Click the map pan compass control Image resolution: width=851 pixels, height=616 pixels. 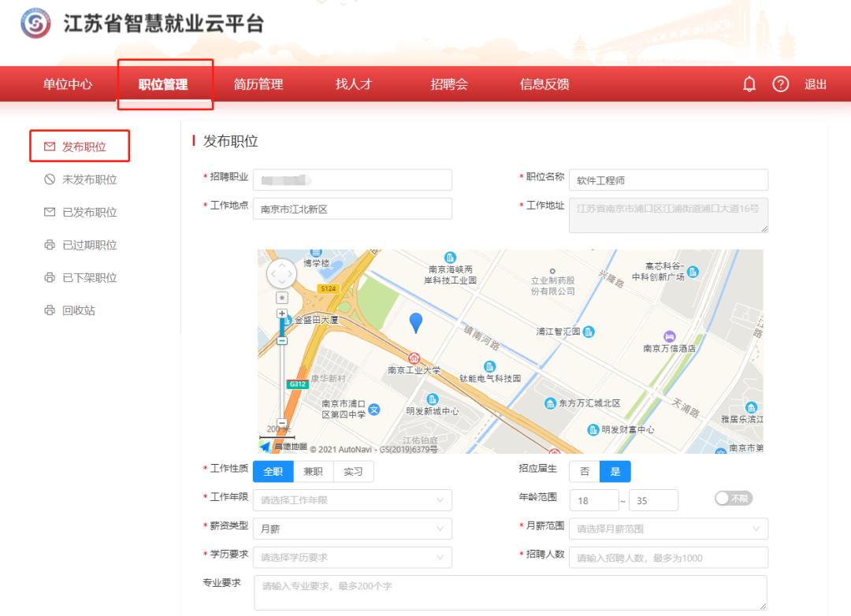point(282,273)
